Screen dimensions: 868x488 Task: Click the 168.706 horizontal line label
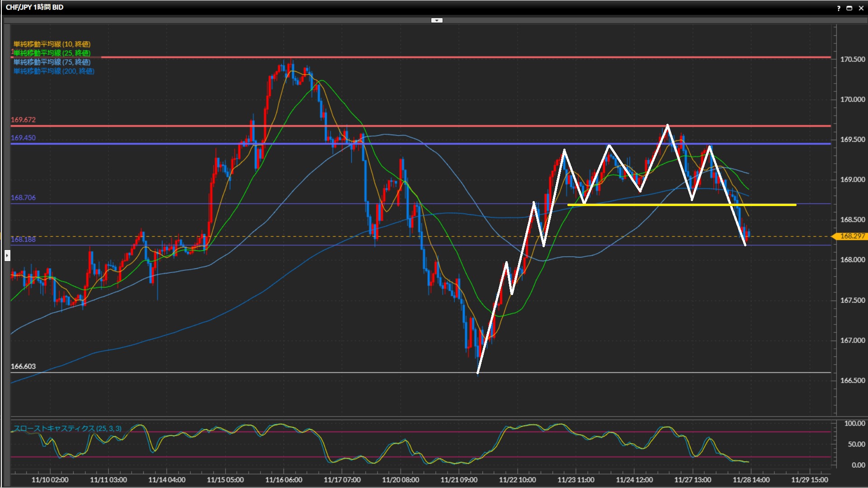point(23,197)
